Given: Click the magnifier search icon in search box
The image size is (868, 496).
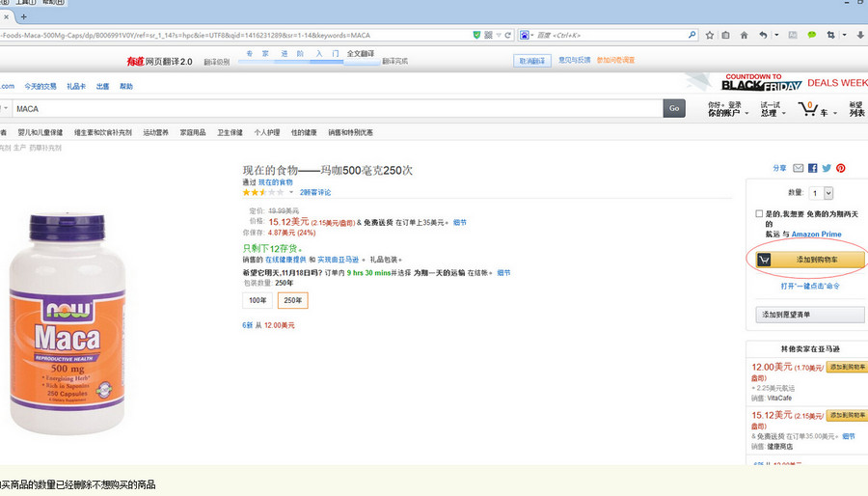Looking at the screenshot, I should tap(692, 35).
